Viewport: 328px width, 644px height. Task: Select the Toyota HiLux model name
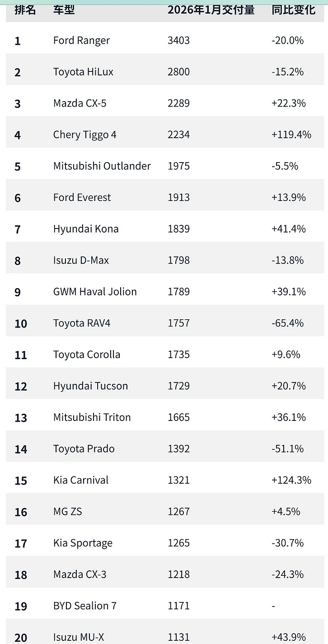pyautogui.click(x=83, y=72)
